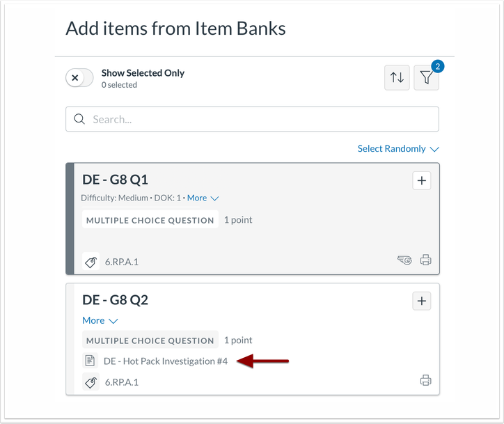Click the Multiple Choice Question label in Q2
This screenshot has height=424, width=504.
pos(150,340)
